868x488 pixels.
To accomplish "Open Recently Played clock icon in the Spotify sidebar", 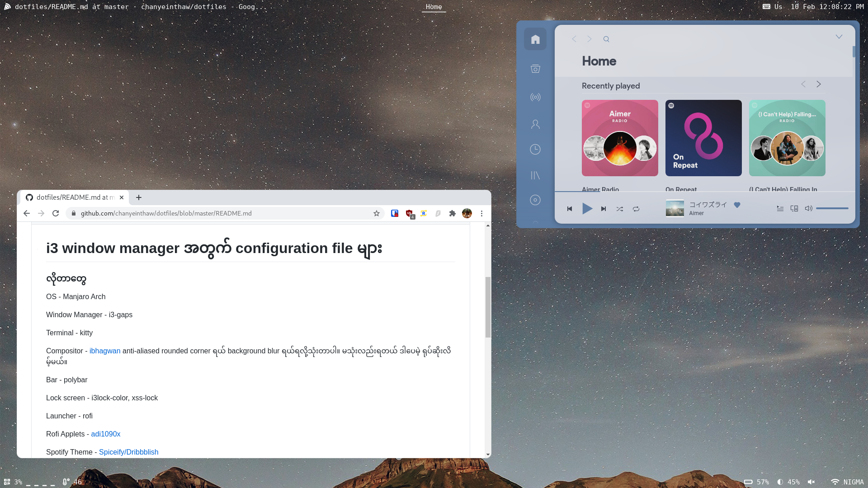I will (x=535, y=150).
